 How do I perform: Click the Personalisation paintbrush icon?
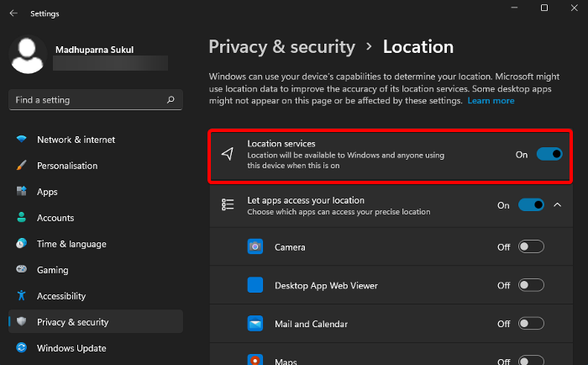tap(22, 166)
